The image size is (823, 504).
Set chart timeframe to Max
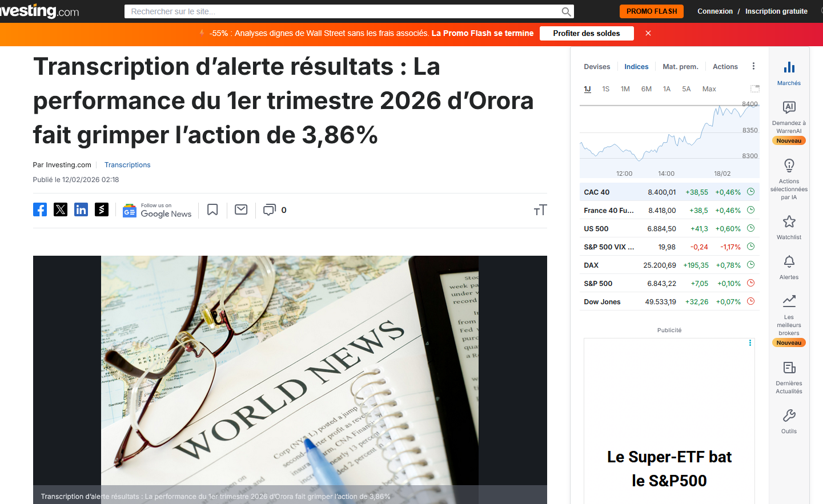[x=709, y=89]
